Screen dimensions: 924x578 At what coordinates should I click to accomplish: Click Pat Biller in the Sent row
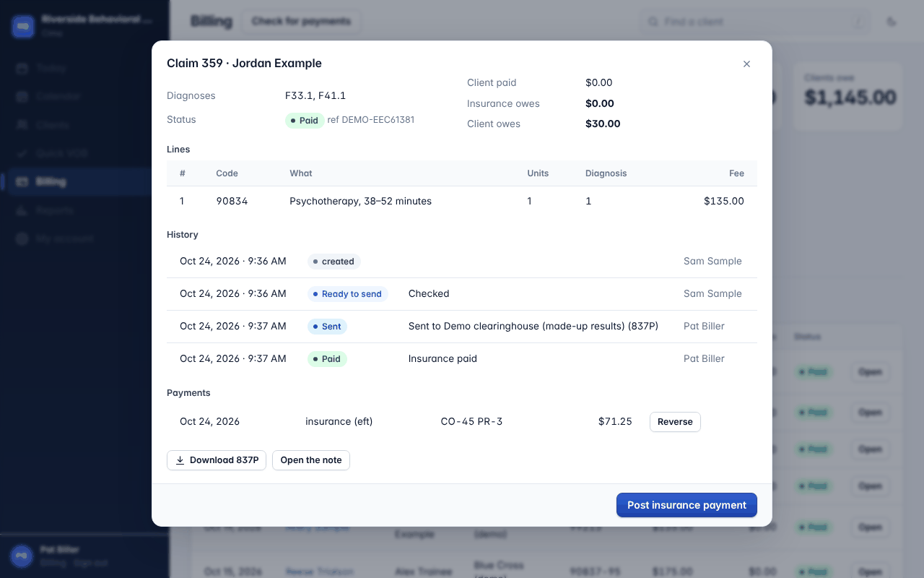point(704,326)
